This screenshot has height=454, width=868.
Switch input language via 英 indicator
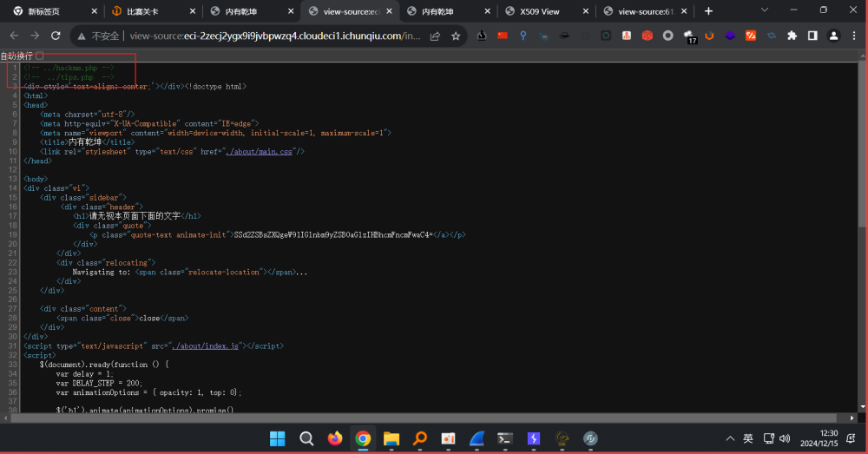748,438
